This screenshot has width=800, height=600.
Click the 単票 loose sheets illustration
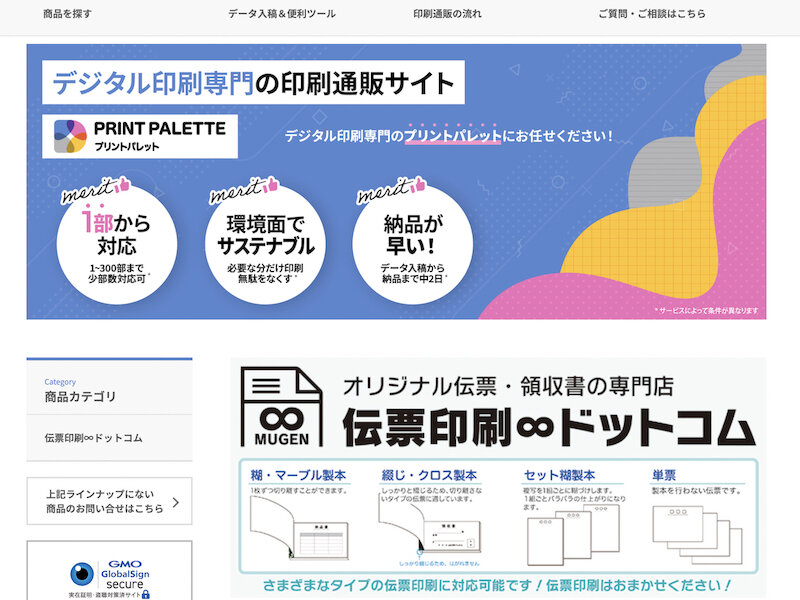(697, 534)
